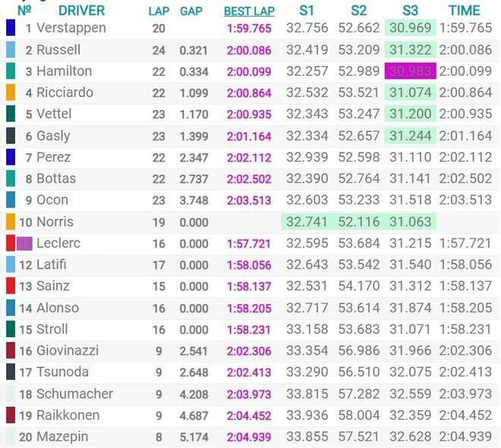
Task: Click the TIME column header
Action: pos(464,11)
